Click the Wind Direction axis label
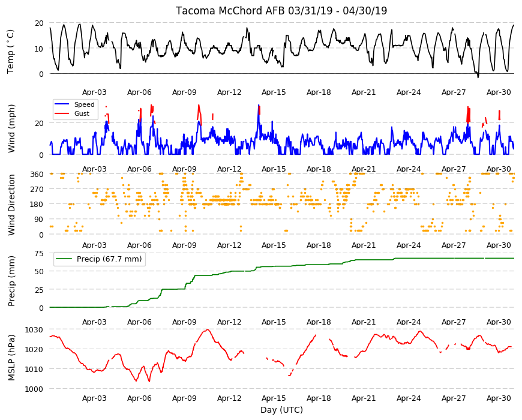This screenshot has height=420, width=522. click(x=11, y=205)
